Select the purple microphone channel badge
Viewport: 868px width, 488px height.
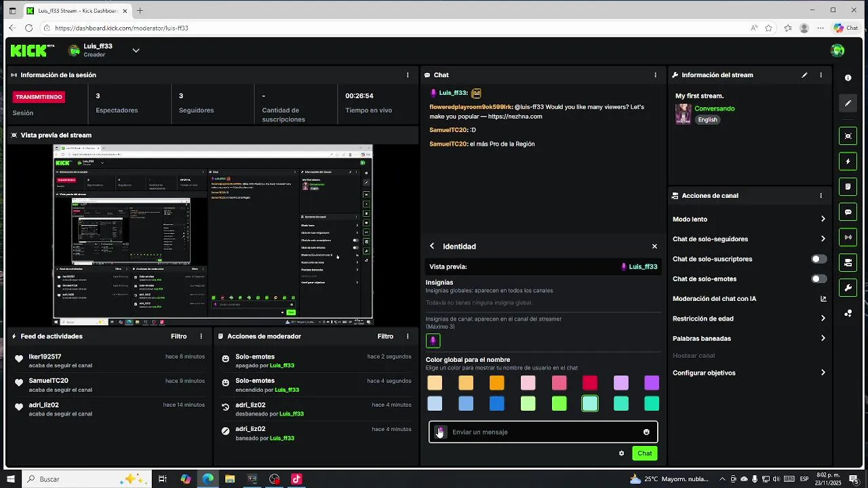[433, 340]
